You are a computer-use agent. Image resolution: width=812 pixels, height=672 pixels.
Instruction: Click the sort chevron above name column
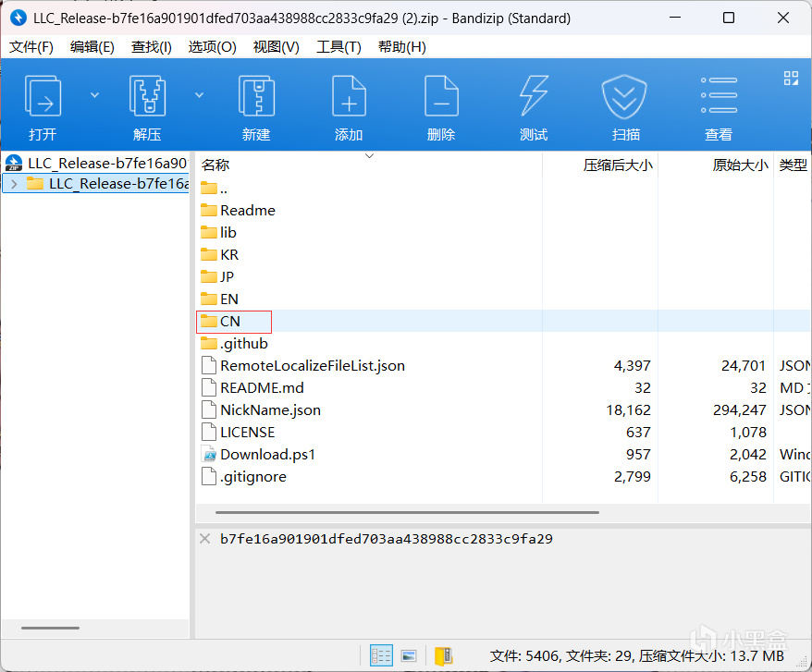click(x=369, y=155)
